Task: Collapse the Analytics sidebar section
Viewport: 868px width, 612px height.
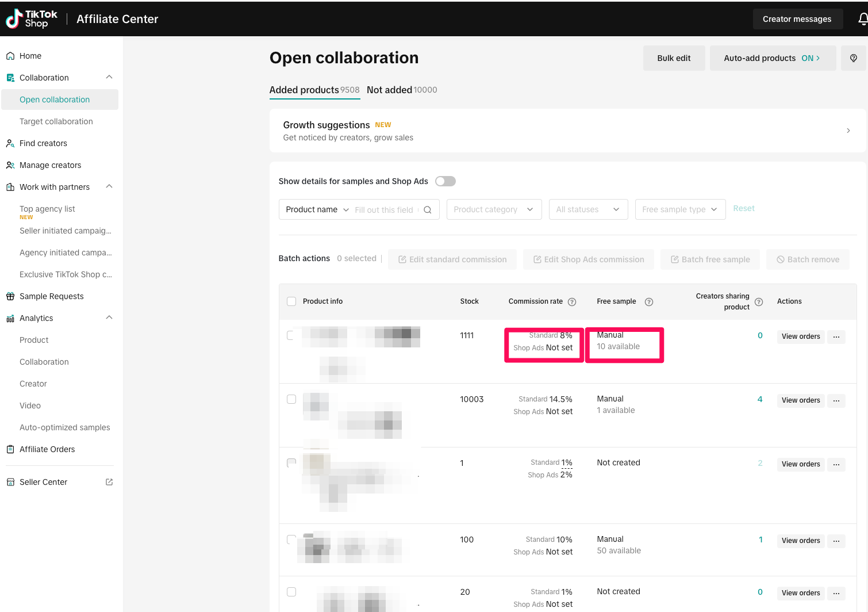Action: 109,318
